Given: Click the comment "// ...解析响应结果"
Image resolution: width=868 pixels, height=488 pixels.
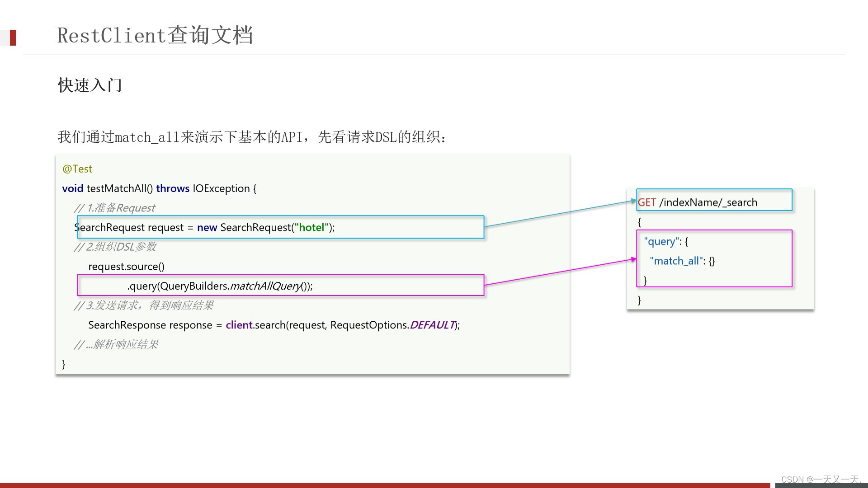Looking at the screenshot, I should (116, 344).
